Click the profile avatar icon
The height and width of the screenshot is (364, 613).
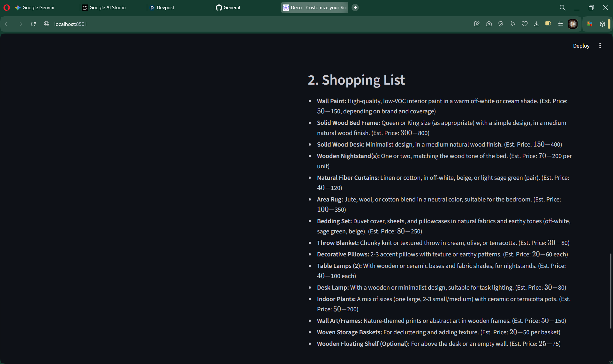[573, 24]
